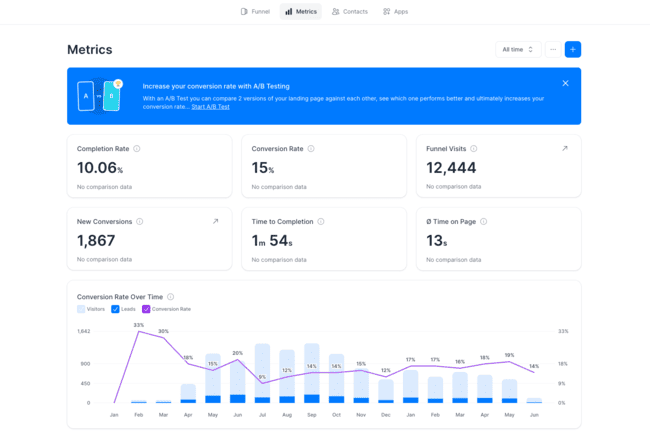This screenshot has width=650, height=433.
Task: Show info for Completion Rate
Action: (137, 148)
